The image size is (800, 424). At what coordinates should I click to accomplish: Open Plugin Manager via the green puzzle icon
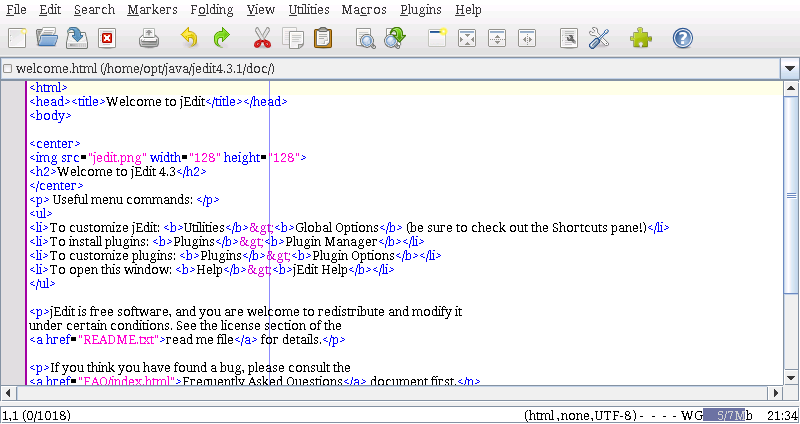[640, 39]
